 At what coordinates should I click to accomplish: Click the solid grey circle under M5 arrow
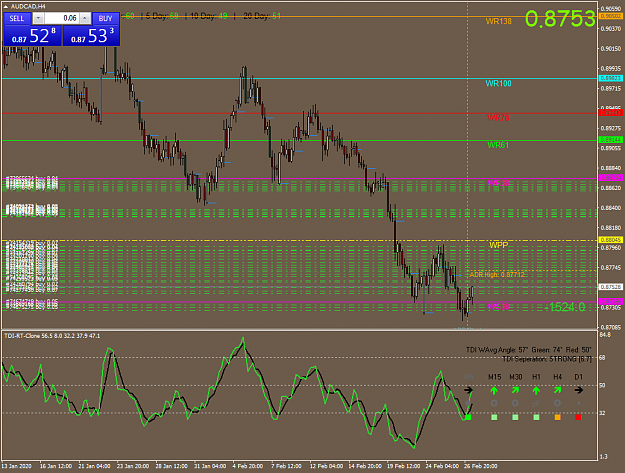pos(468,403)
